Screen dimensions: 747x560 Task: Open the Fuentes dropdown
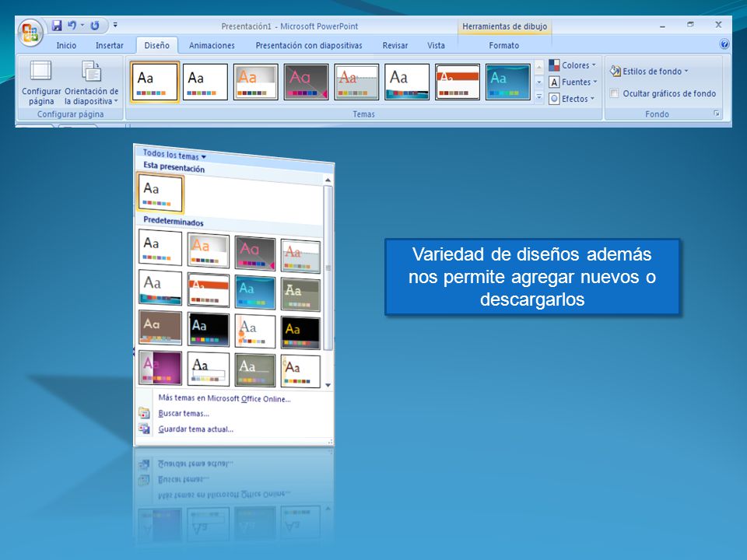click(x=573, y=82)
